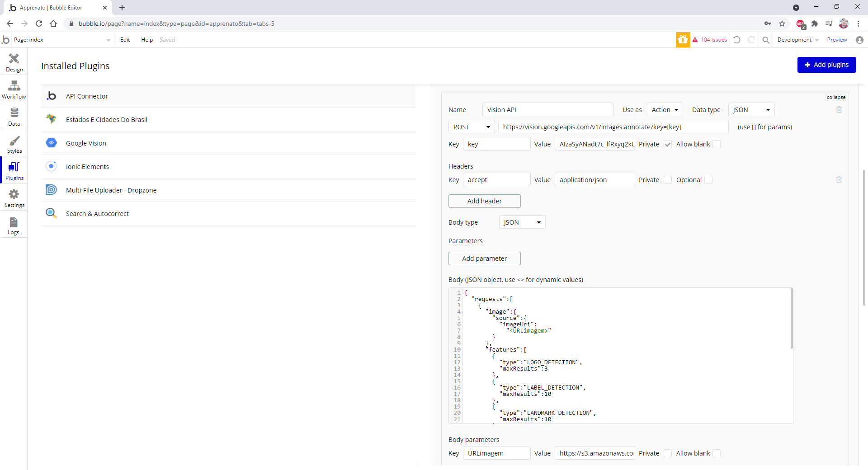
Task: Open the gift icon notification
Action: (x=683, y=40)
